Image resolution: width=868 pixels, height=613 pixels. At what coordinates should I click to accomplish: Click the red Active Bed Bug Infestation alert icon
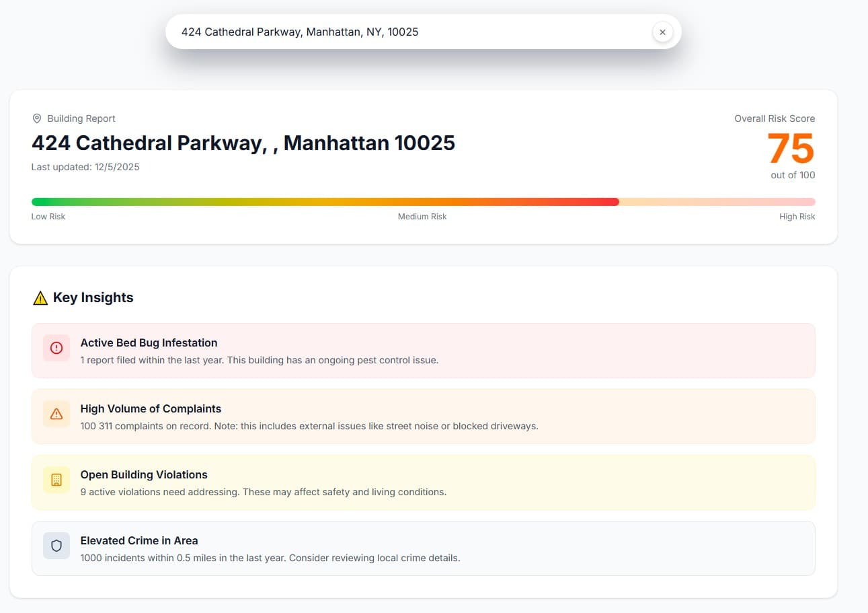tap(56, 348)
